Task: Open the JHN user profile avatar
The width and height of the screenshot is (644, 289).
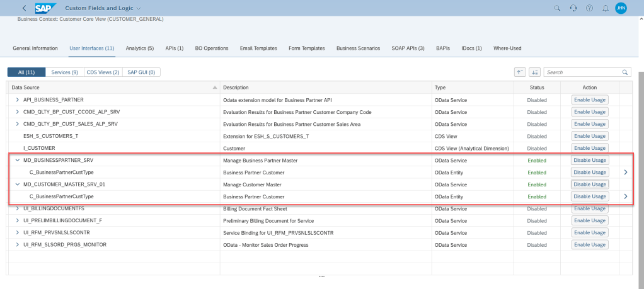Action: pyautogui.click(x=621, y=8)
